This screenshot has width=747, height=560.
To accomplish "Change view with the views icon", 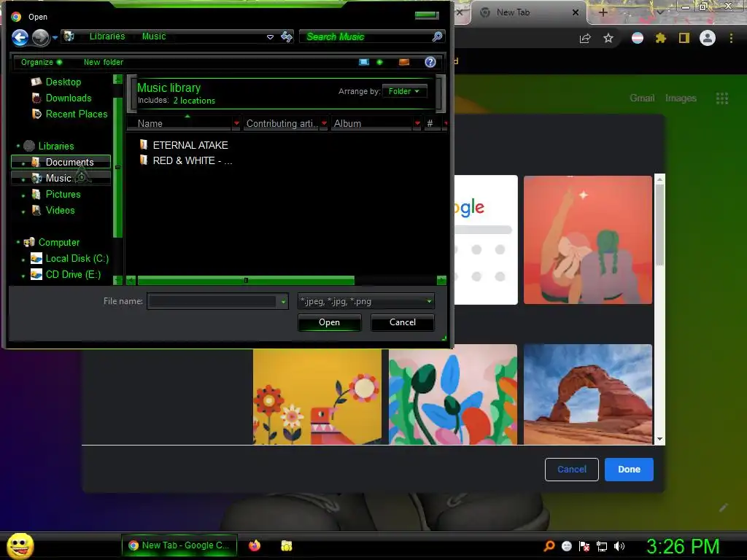I will (x=364, y=62).
